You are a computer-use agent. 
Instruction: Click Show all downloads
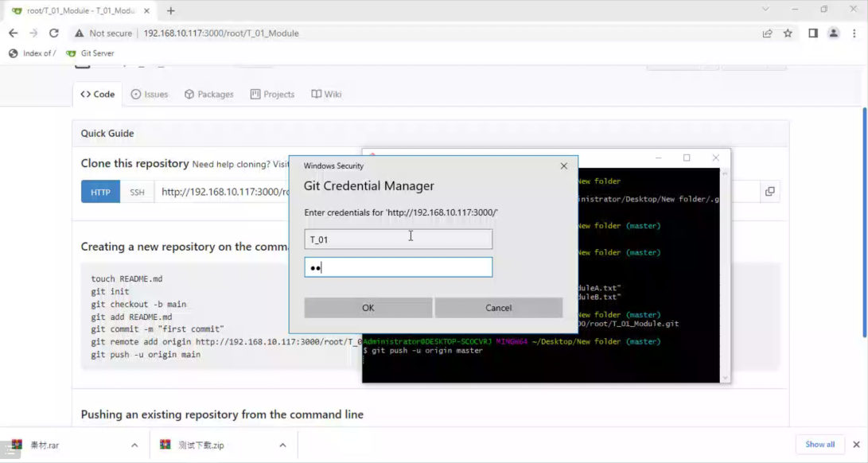tap(819, 444)
